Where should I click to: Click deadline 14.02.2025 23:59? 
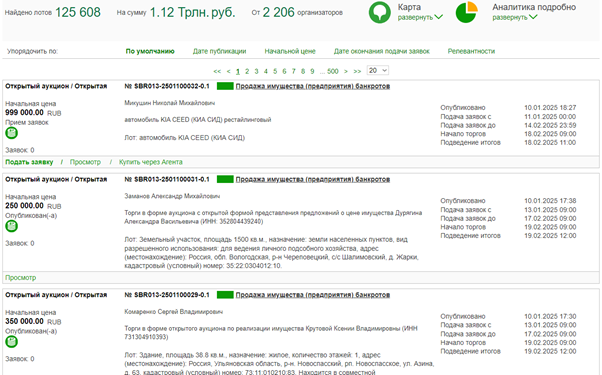[x=550, y=125]
